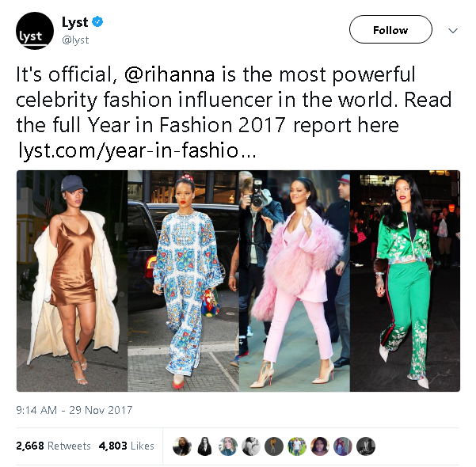Open the fifth liker avatar with the gray background
476x467 pixels.
click(x=274, y=446)
